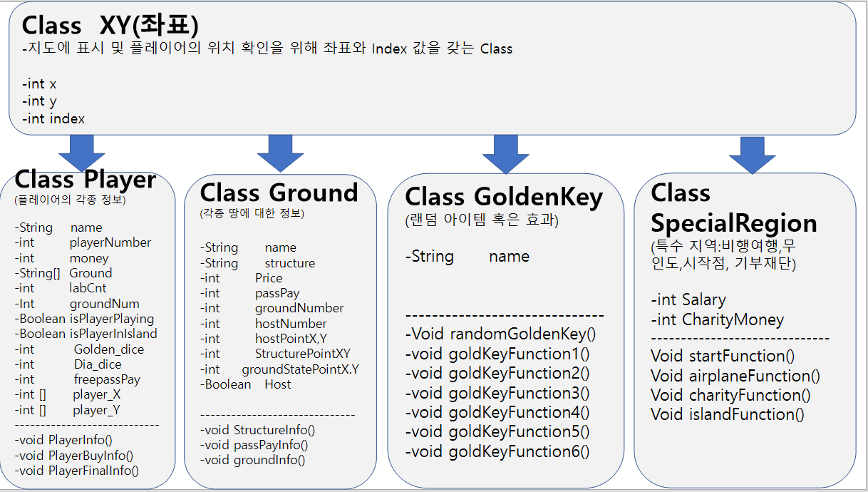Click the 'hostPointX,Y' field
The height and width of the screenshot is (492, 868).
click(291, 339)
